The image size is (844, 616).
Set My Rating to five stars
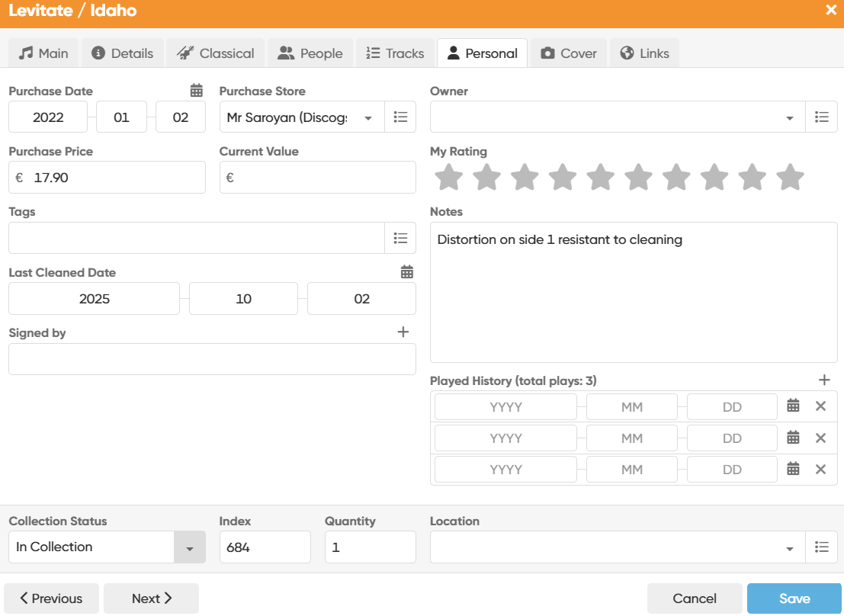[600, 178]
